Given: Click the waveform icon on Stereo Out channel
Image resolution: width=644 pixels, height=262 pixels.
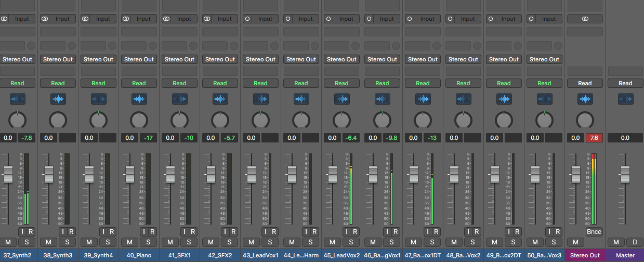Looking at the screenshot, I should coord(585,99).
